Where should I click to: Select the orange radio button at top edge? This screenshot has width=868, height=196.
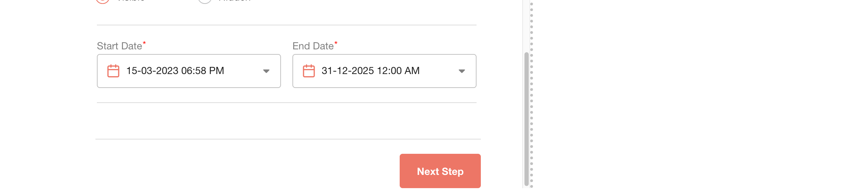(103, 1)
